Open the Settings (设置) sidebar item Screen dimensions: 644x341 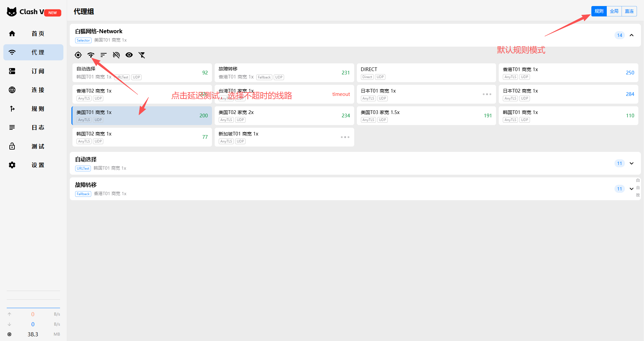click(x=33, y=165)
